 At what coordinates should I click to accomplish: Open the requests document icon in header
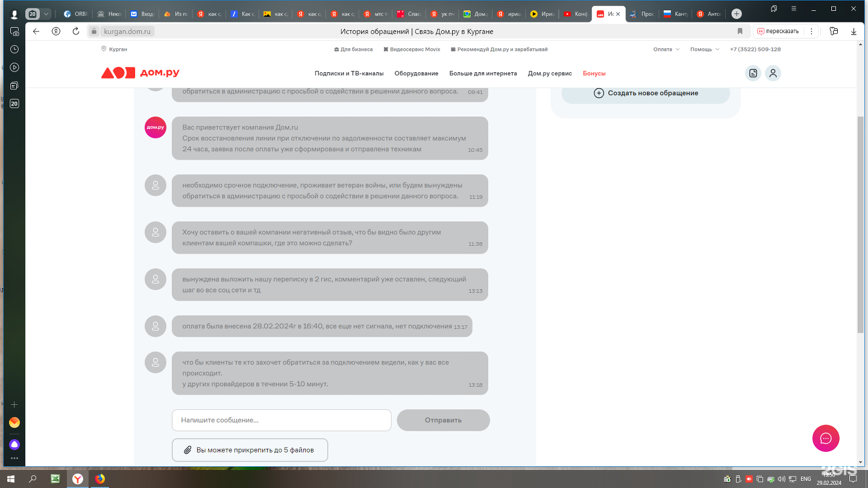(x=753, y=74)
